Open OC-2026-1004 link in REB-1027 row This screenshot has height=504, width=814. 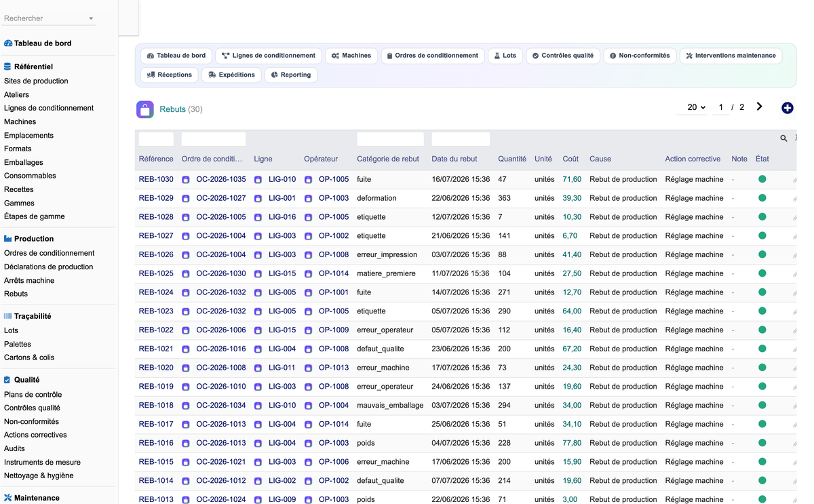(x=221, y=236)
